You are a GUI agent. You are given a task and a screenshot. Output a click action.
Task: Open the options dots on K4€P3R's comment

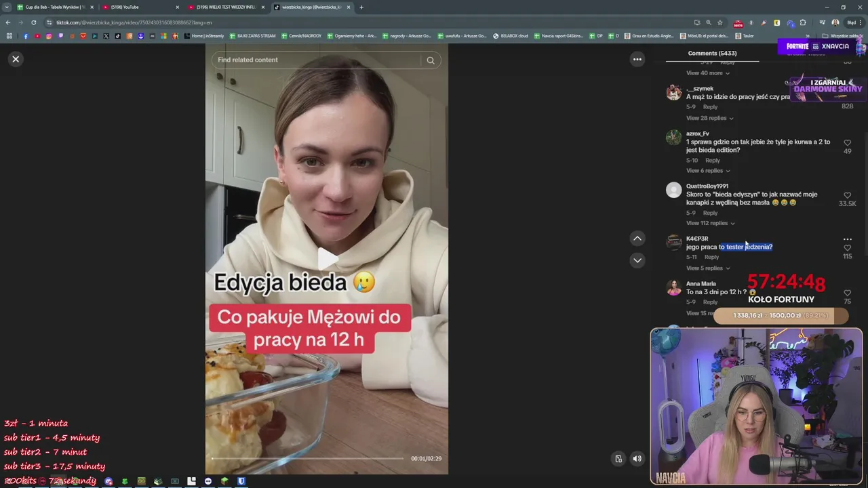pos(847,239)
